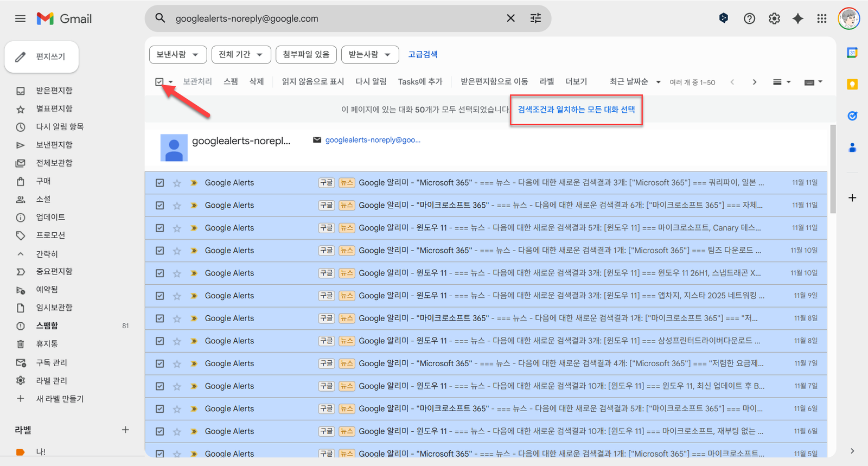Open the 최근 날짜순 sort dropdown
The width and height of the screenshot is (868, 466).
click(x=634, y=82)
